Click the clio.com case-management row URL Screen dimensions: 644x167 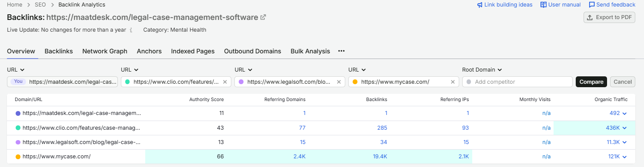pos(82,128)
